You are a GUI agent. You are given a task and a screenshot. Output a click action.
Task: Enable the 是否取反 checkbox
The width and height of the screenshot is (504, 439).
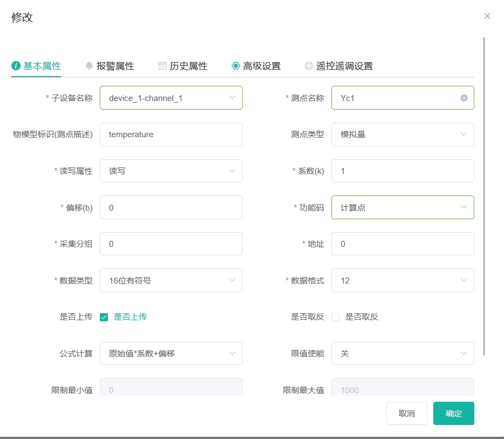point(335,318)
